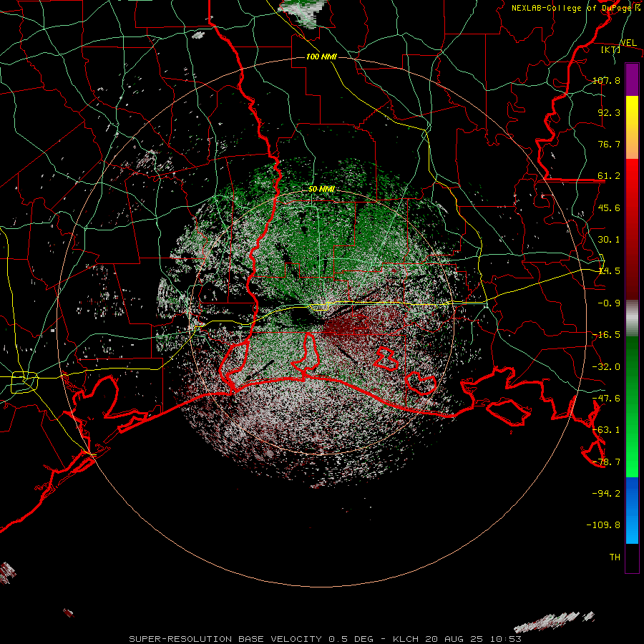Click the purple segment of the color bar
Image resolution: width=644 pixels, height=644 pixels.
click(x=632, y=79)
